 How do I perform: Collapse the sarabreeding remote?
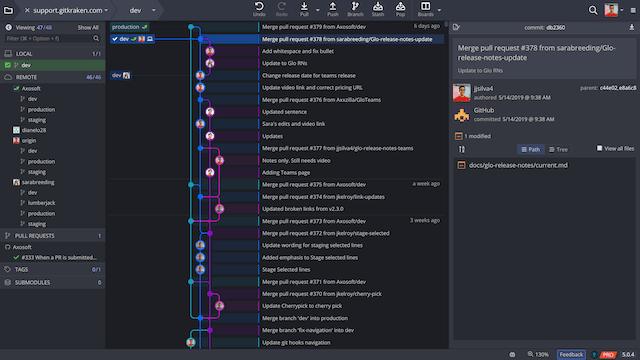[38, 182]
